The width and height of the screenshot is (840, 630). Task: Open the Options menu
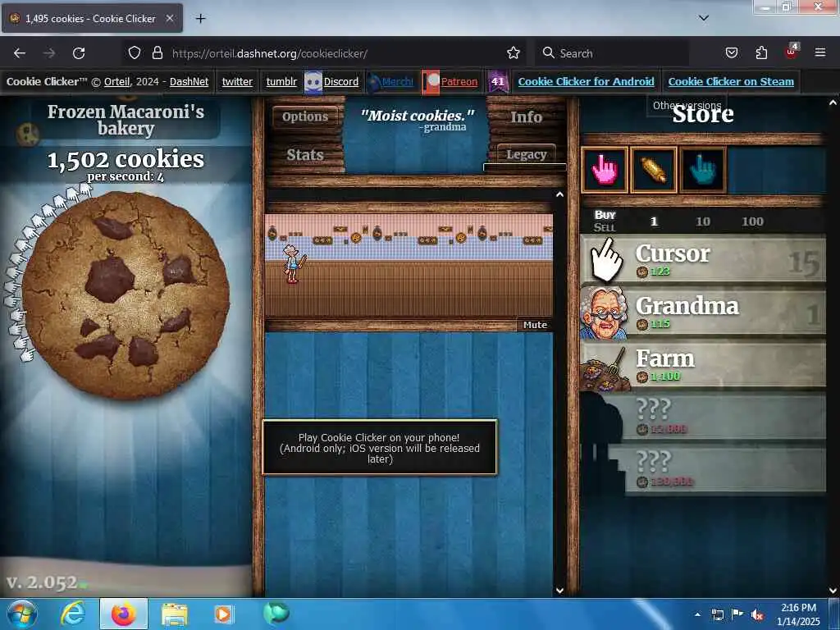[x=305, y=116]
